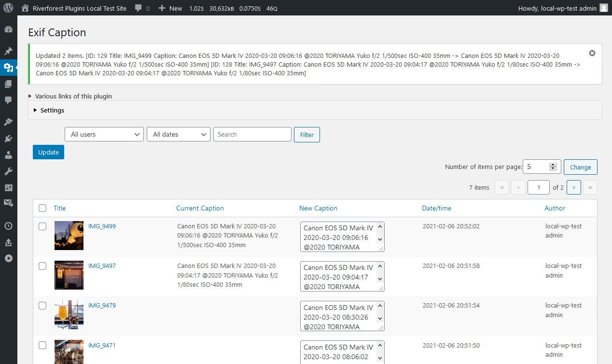
Task: Open the Howdy admin account menu
Action: [563, 8]
